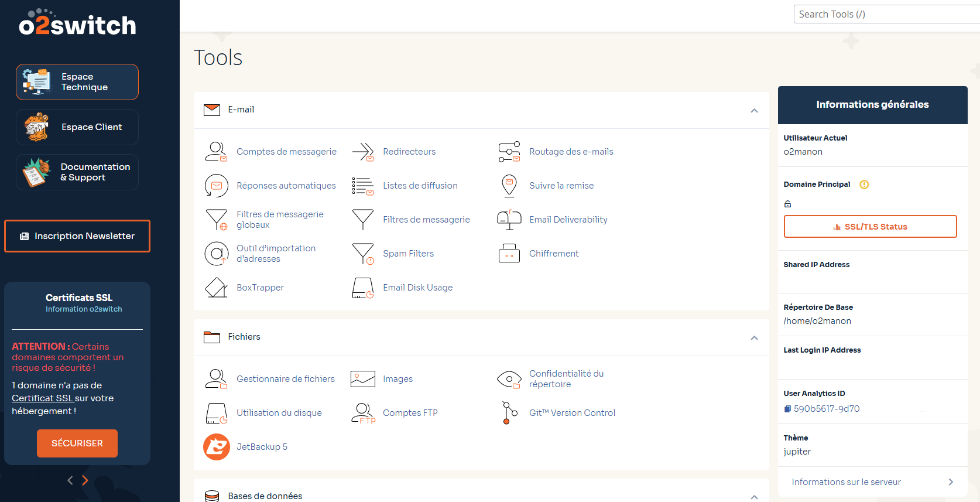Open the Espace Technique menu item
The width and height of the screenshot is (980, 502).
(x=77, y=82)
